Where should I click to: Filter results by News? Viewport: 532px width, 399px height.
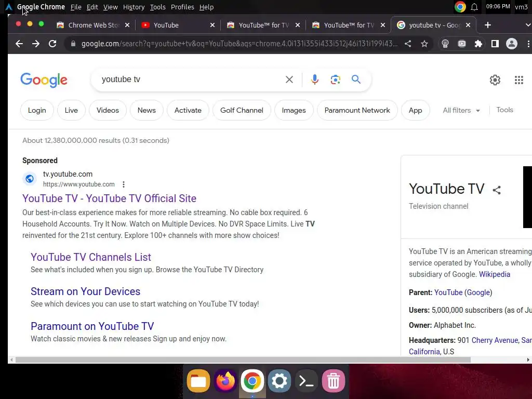coord(147,110)
